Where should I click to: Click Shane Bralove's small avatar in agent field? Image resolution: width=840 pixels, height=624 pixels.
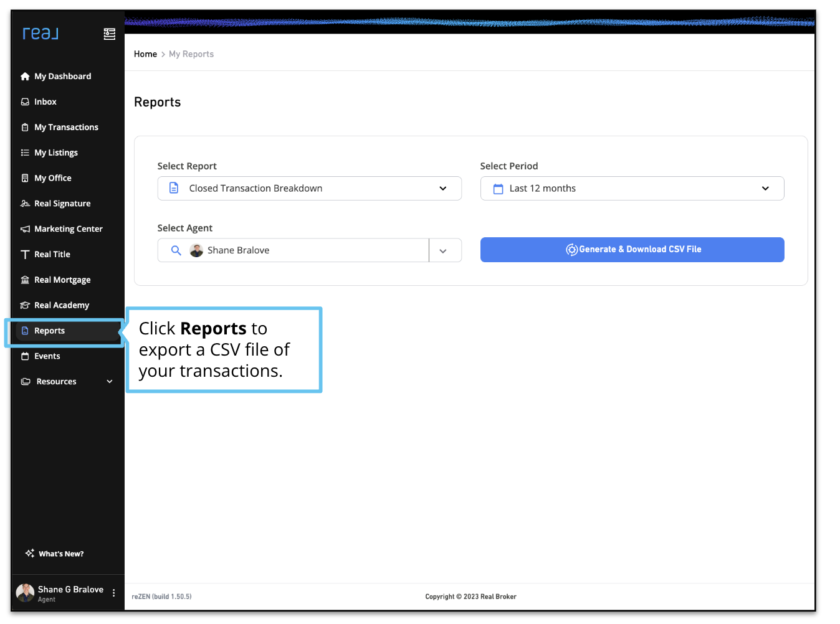click(196, 250)
